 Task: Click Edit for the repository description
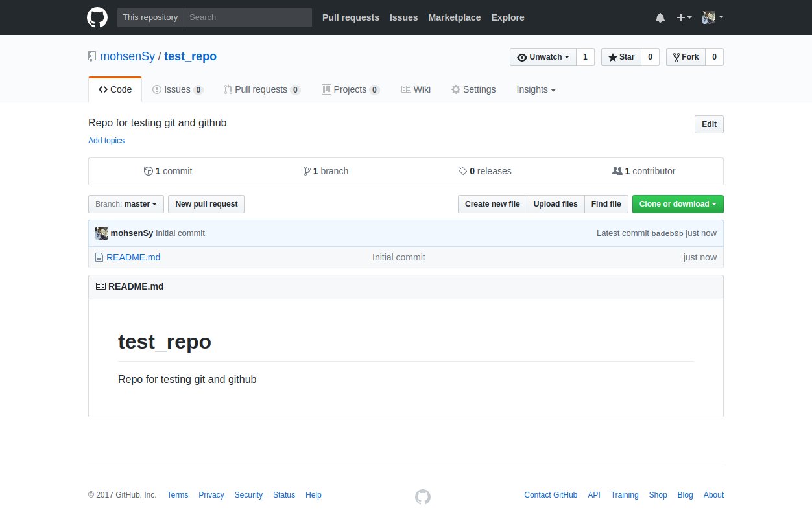coord(709,124)
